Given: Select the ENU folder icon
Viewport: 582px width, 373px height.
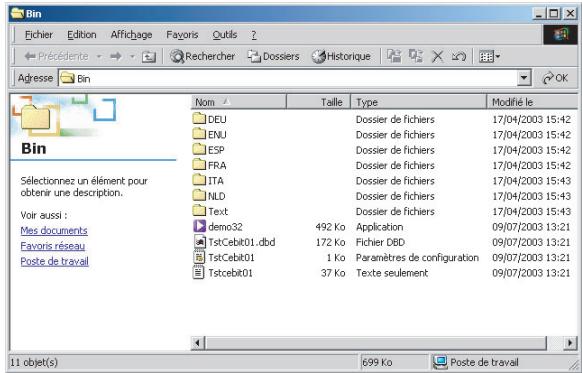Looking at the screenshot, I should (199, 134).
